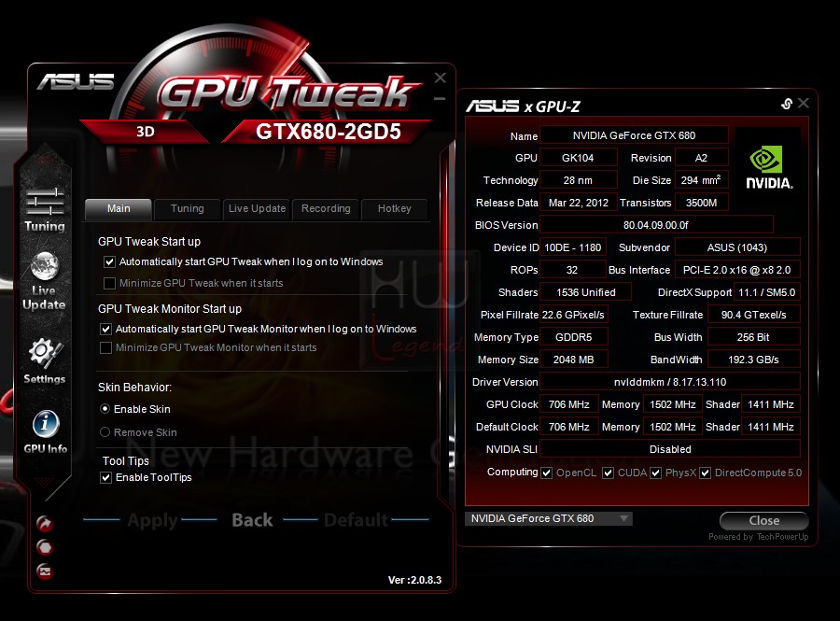Click the NVIDIA logo in GPU-Z
The image size is (840, 621).
769,166
